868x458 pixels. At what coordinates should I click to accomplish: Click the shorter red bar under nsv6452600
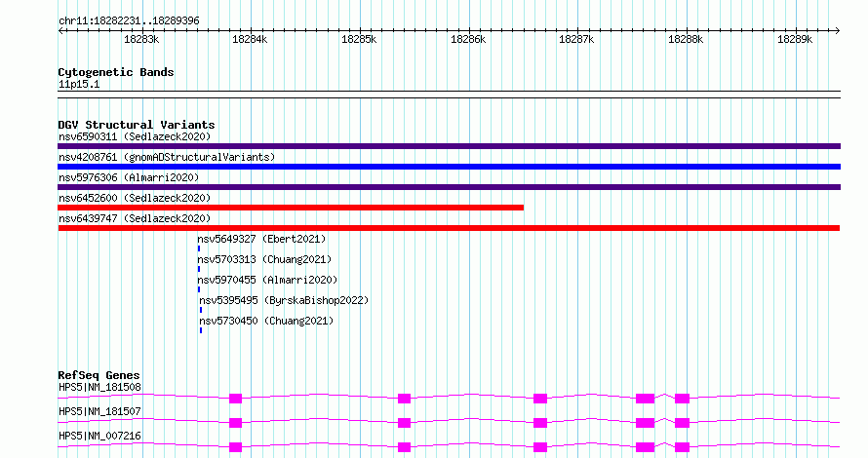click(x=291, y=208)
